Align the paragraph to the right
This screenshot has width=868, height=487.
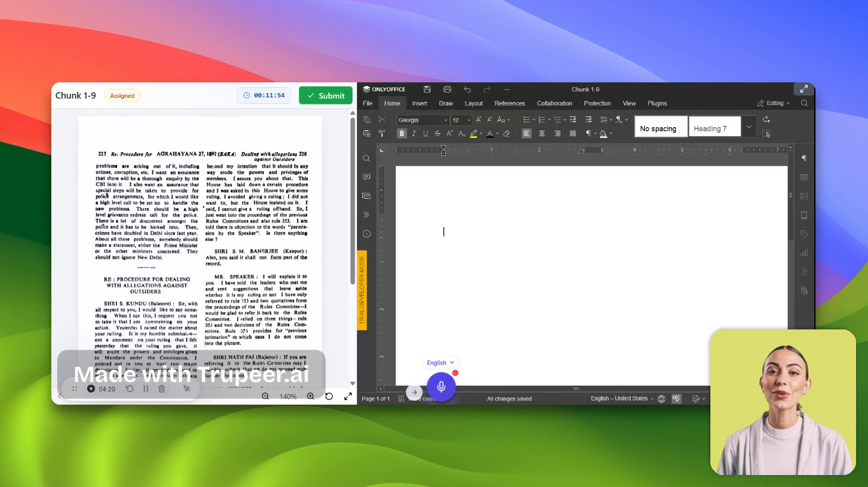pyautogui.click(x=557, y=134)
